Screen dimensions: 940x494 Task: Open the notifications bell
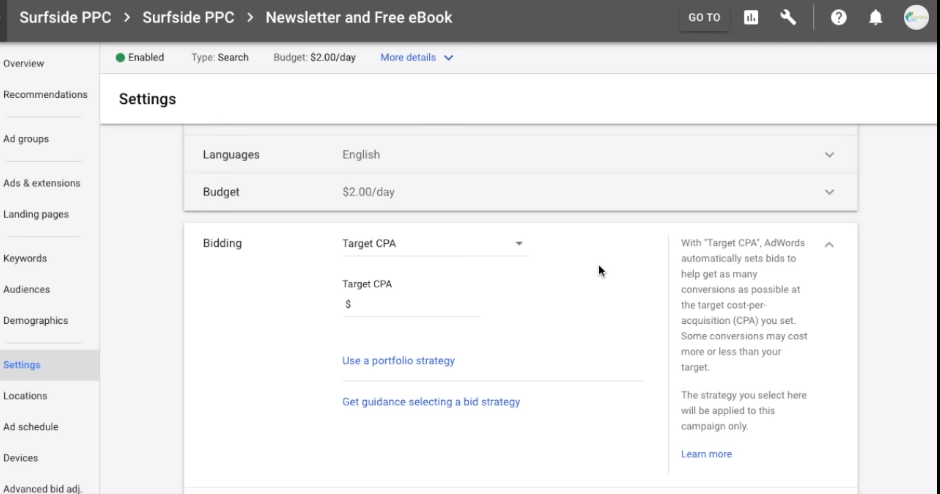[x=876, y=17]
